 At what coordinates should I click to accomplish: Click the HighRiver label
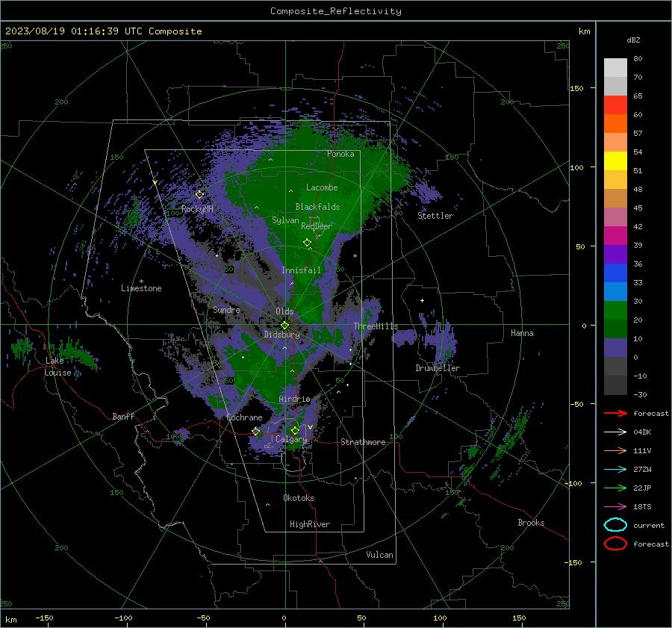pyautogui.click(x=310, y=524)
